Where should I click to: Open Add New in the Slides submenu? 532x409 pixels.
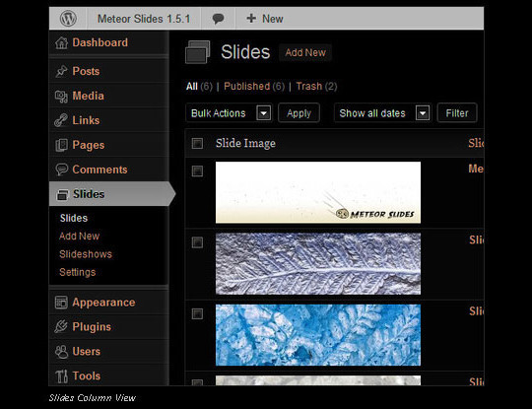click(x=80, y=236)
